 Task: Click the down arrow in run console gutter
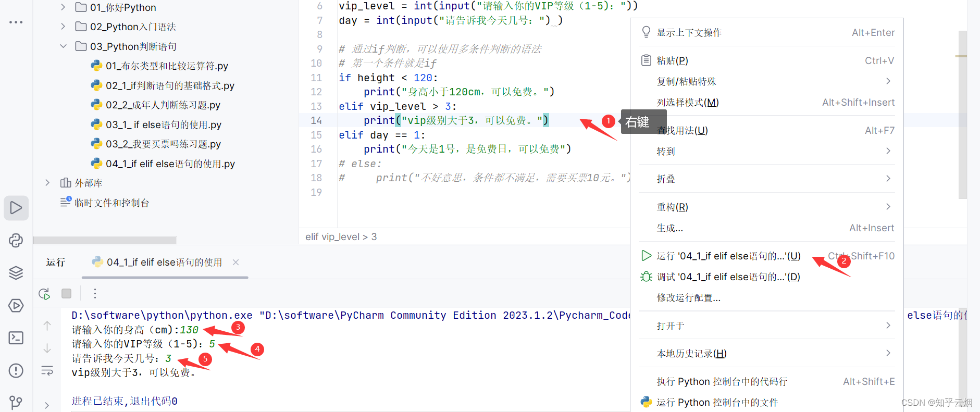click(47, 348)
